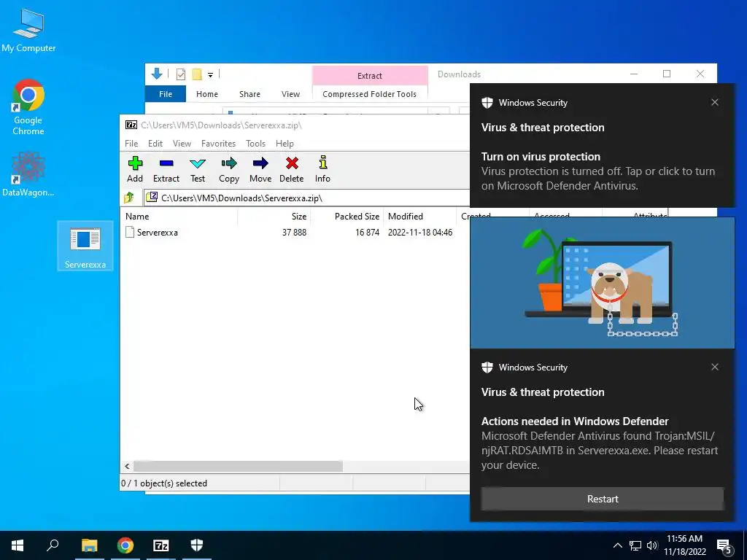Open Windows Start menu
Image resolution: width=747 pixels, height=560 pixels.
pos(18,545)
